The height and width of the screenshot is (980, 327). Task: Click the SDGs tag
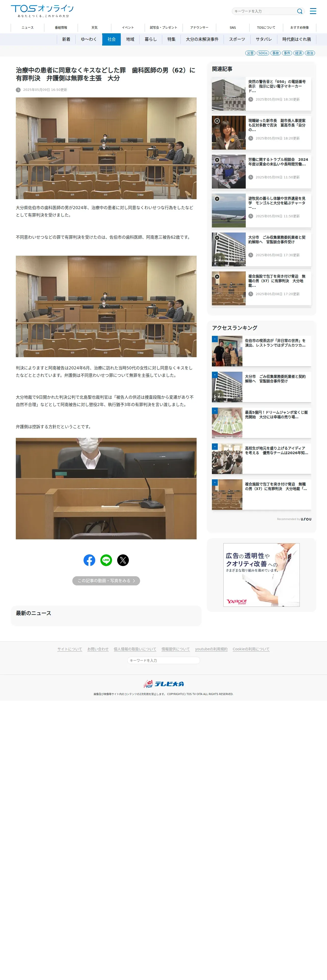[x=263, y=53]
